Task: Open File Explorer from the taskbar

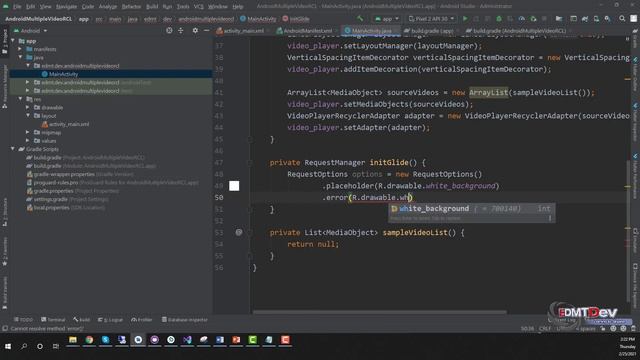Action: pos(73,340)
